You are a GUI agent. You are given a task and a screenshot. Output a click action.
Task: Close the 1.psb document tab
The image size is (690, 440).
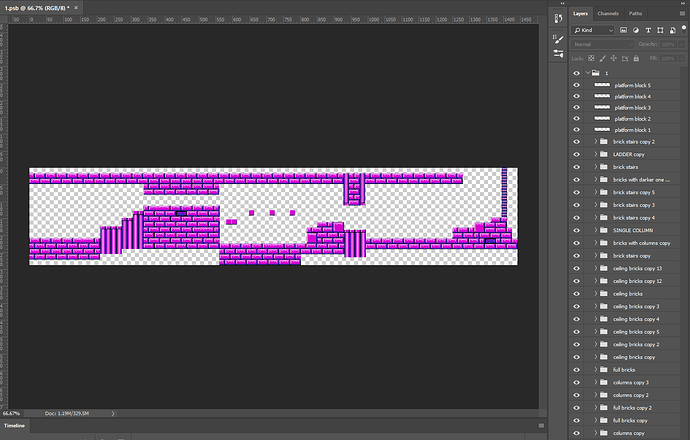[76, 7]
